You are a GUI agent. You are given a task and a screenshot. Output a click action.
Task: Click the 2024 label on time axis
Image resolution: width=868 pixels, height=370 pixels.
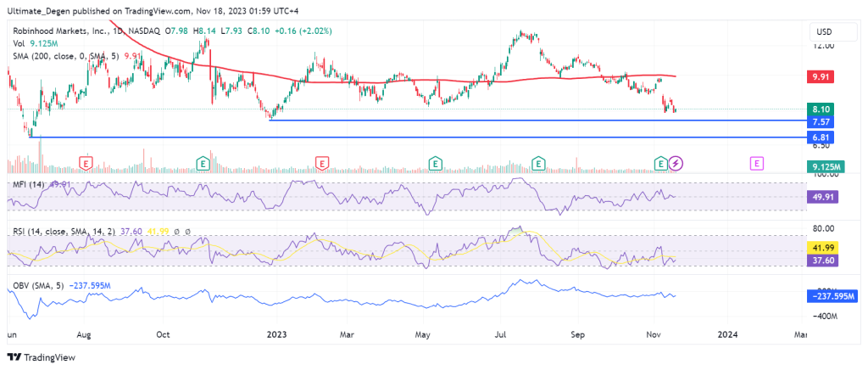(727, 334)
